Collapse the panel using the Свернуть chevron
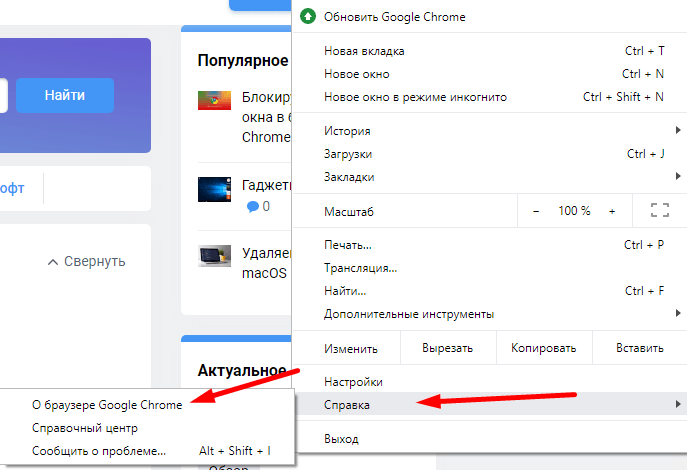Viewport: 687px width, 470px height. point(53,262)
